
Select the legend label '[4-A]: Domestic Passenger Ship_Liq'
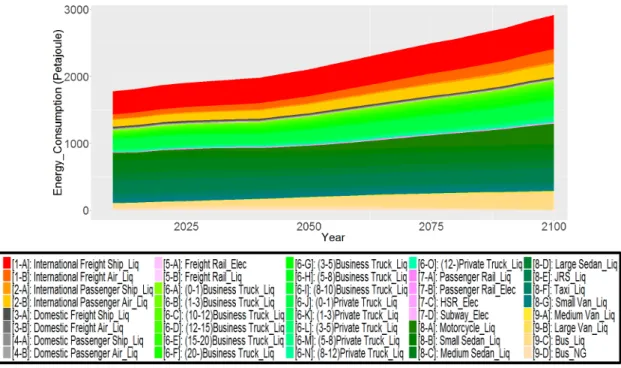point(78,340)
